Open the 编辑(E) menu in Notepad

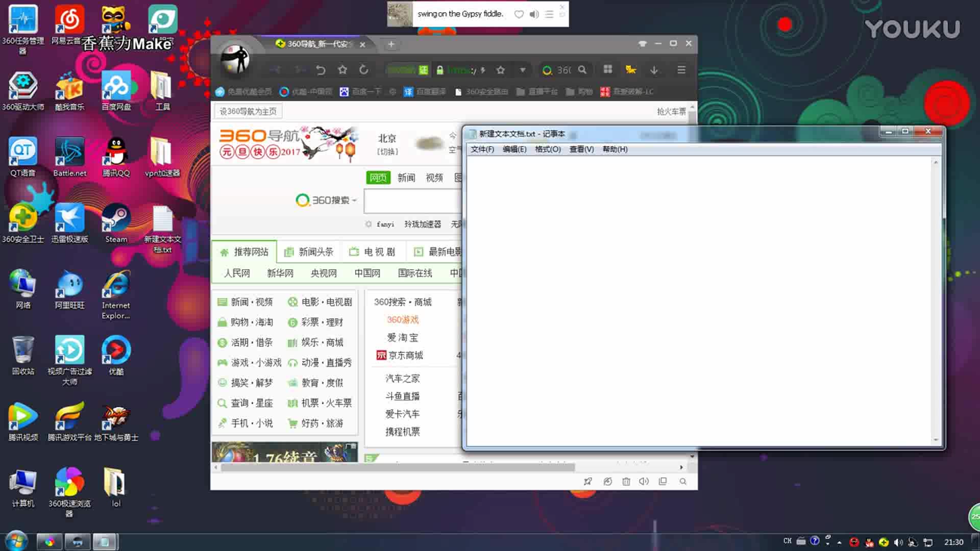click(x=514, y=149)
